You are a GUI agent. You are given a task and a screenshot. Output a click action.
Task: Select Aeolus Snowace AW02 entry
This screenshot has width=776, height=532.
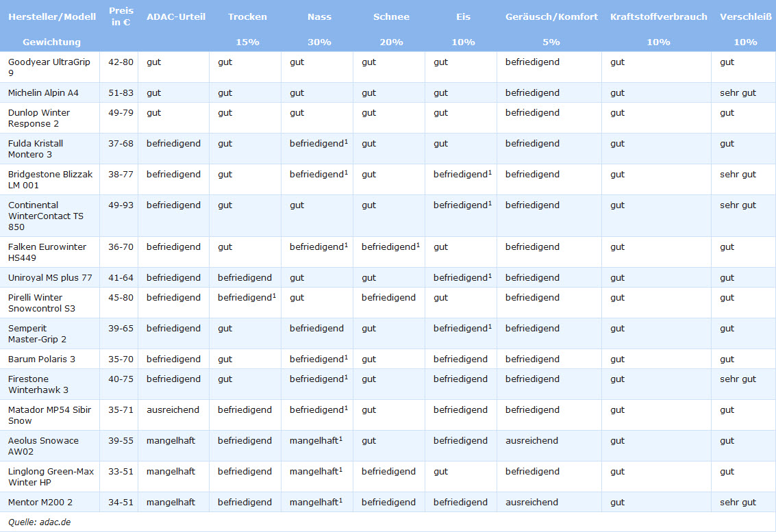pyautogui.click(x=43, y=446)
